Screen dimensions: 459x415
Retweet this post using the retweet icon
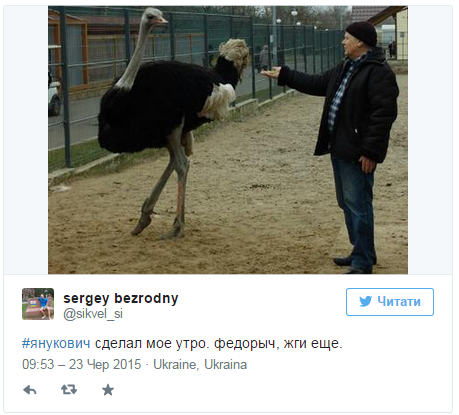tap(69, 389)
